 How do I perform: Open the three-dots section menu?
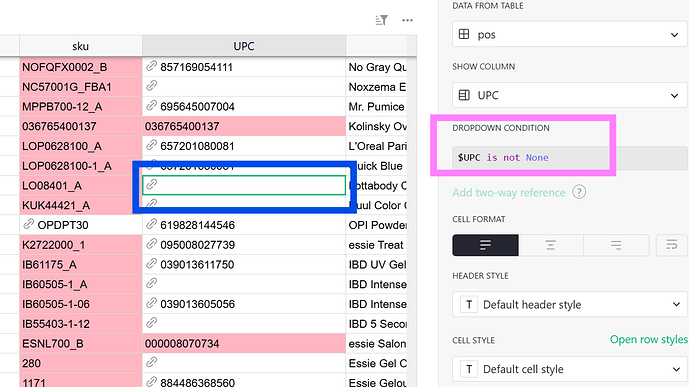point(407,20)
